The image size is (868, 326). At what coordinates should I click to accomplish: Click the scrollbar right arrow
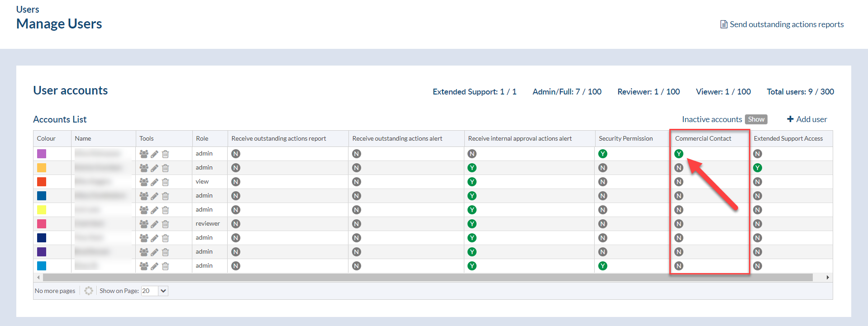828,277
